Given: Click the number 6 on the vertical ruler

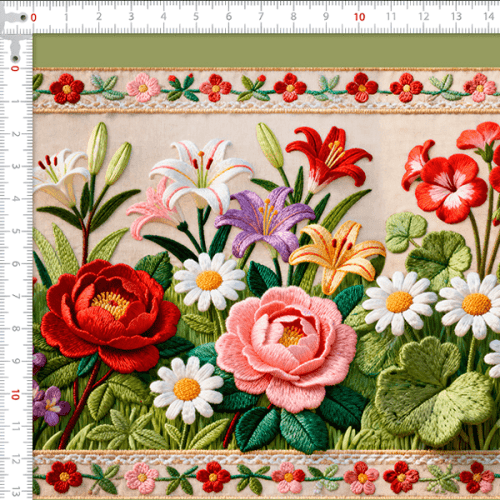Looking at the screenshot, I should coord(15,264).
